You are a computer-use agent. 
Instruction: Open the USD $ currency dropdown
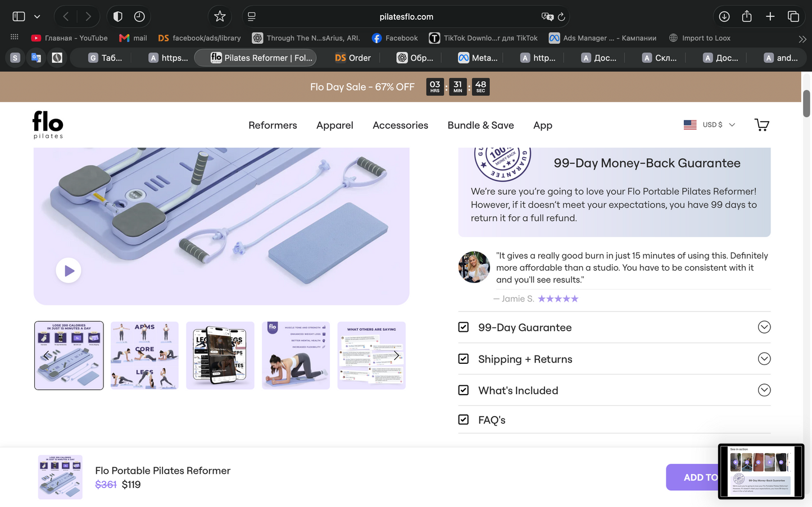pyautogui.click(x=709, y=125)
